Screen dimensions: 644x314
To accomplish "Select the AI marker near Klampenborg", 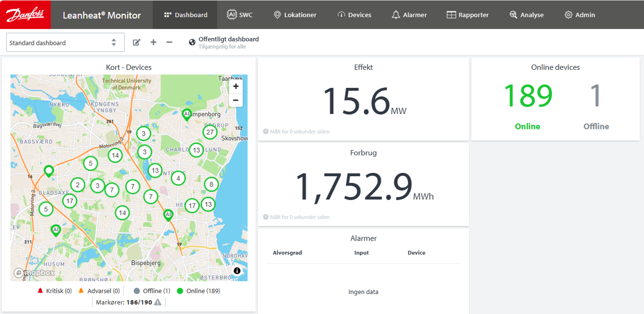I will [x=186, y=114].
